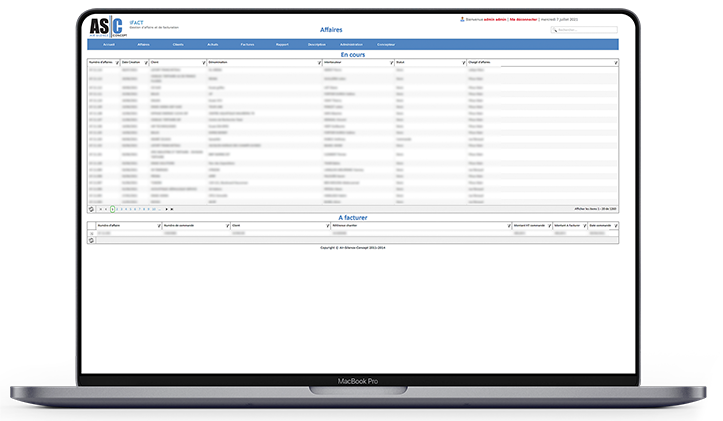The image size is (723, 421).
Task: Sort by Numéro de commande column header
Action: point(179,225)
